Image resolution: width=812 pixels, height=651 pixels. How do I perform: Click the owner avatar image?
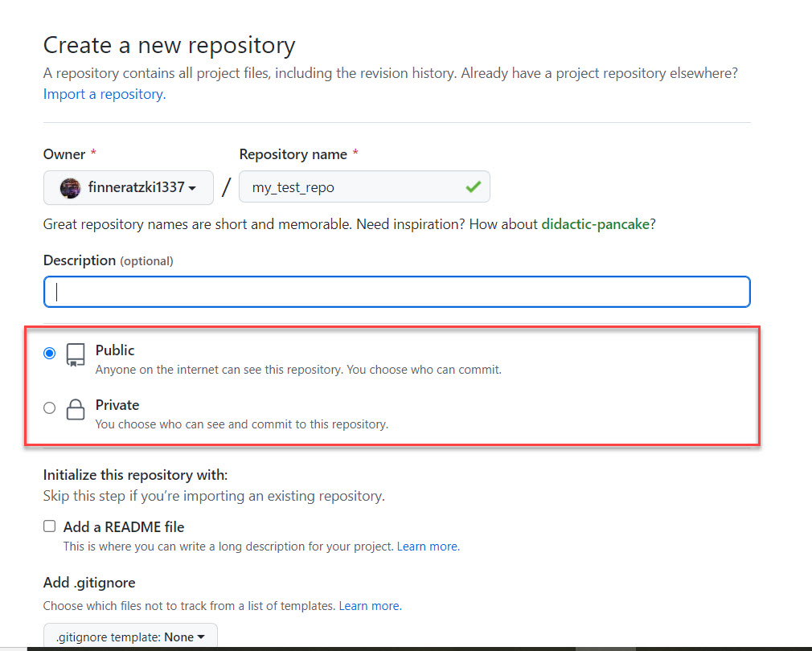click(70, 188)
